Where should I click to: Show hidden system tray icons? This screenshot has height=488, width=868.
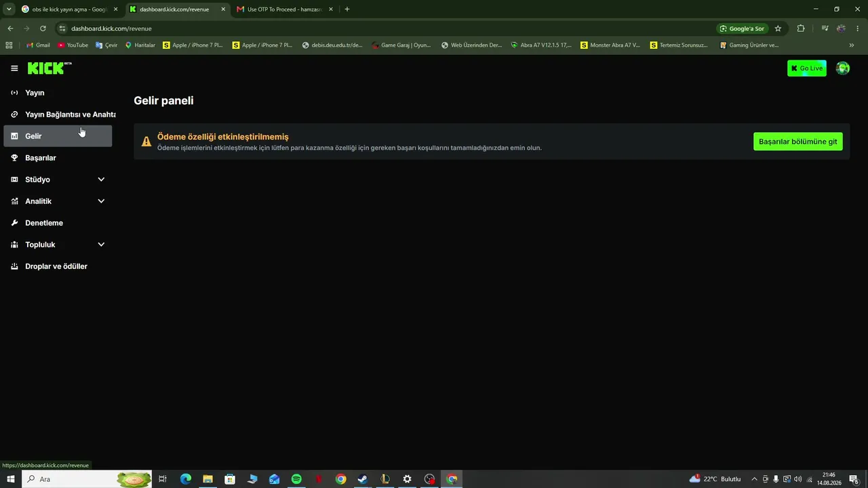(x=754, y=479)
